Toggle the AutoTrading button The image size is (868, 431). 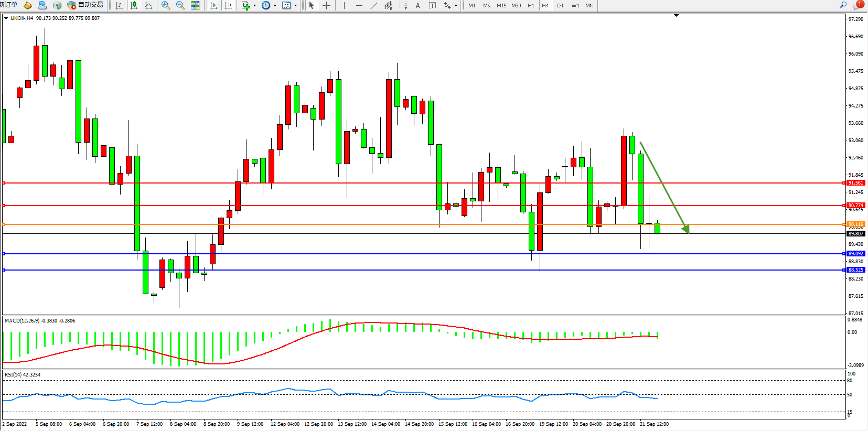[x=85, y=5]
